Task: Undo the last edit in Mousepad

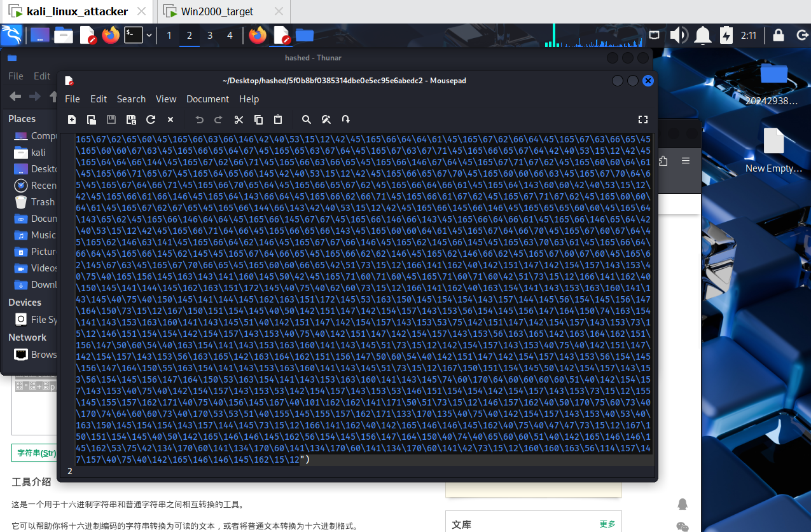Action: (199, 119)
